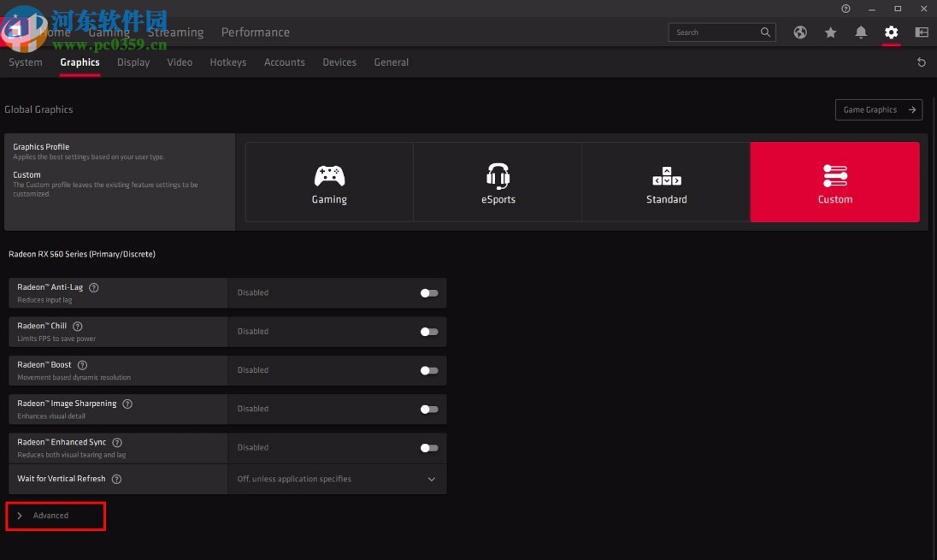Click the reset-to-defaults arrow icon

921,62
